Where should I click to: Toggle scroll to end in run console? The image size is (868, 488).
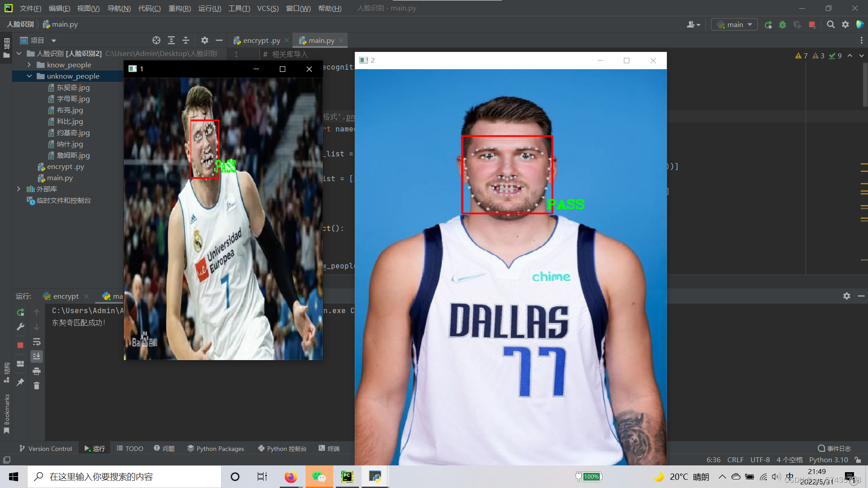[37, 357]
